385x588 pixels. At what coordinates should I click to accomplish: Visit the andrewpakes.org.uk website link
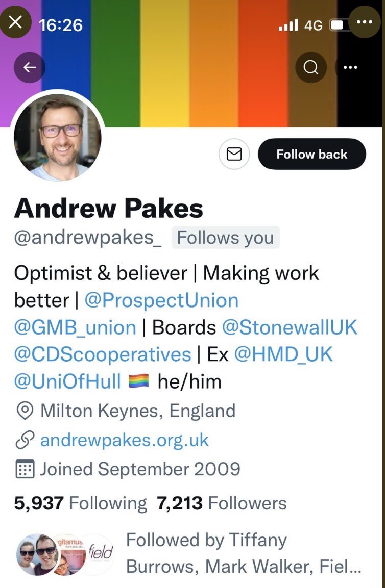(124, 440)
